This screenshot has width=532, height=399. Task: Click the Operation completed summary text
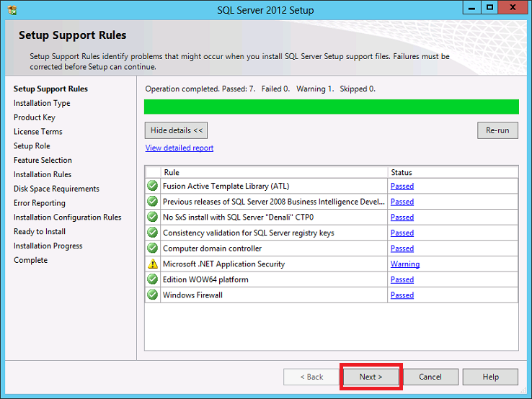coord(260,89)
